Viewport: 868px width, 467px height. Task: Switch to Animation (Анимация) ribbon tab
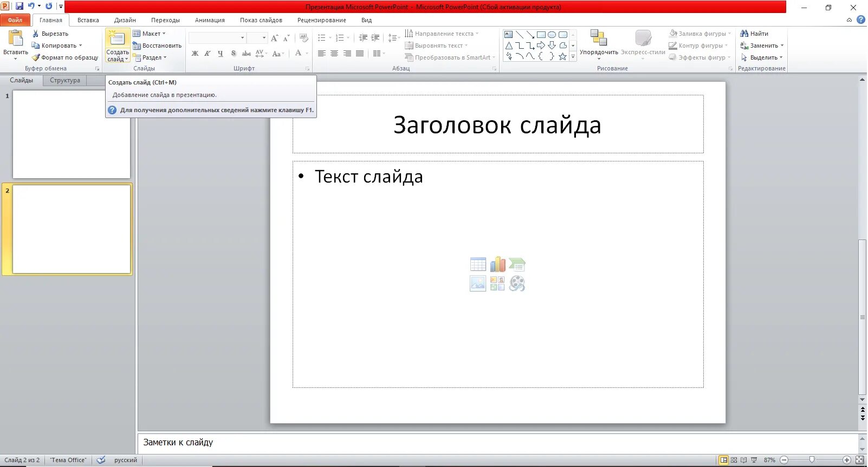[210, 20]
